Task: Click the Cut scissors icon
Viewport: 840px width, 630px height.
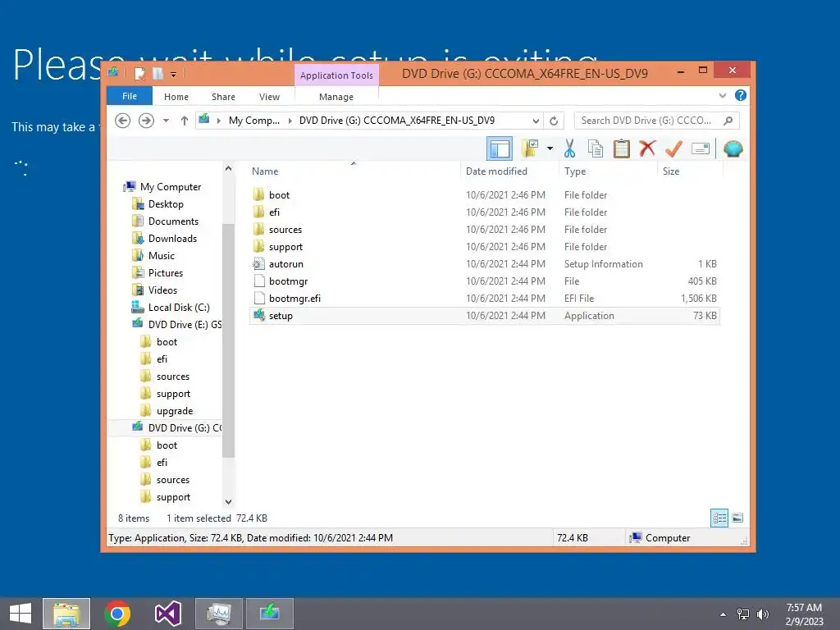Action: 569,148
